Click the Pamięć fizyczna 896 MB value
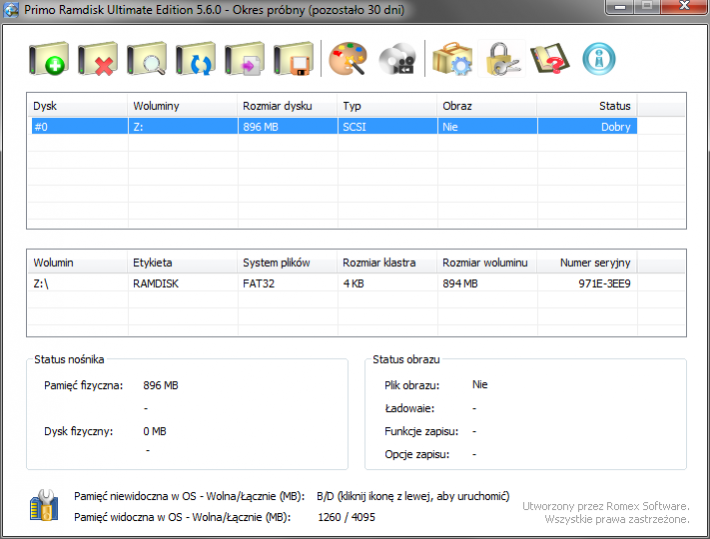 click(161, 385)
